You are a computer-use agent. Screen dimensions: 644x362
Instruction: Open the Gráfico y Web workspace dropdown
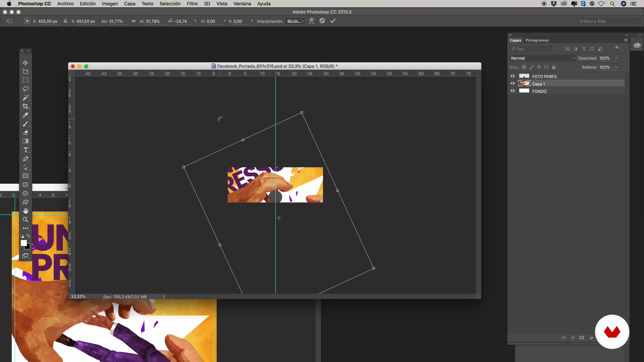pos(609,21)
